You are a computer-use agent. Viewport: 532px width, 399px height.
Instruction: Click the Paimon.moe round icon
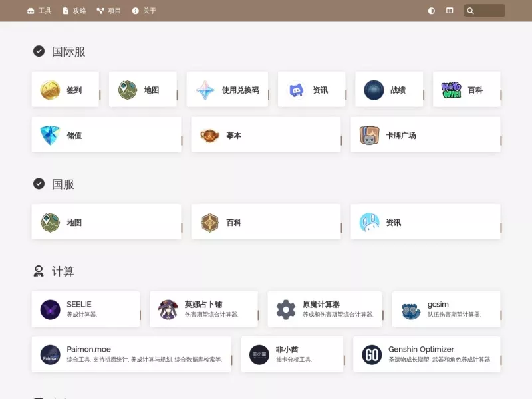tap(51, 355)
